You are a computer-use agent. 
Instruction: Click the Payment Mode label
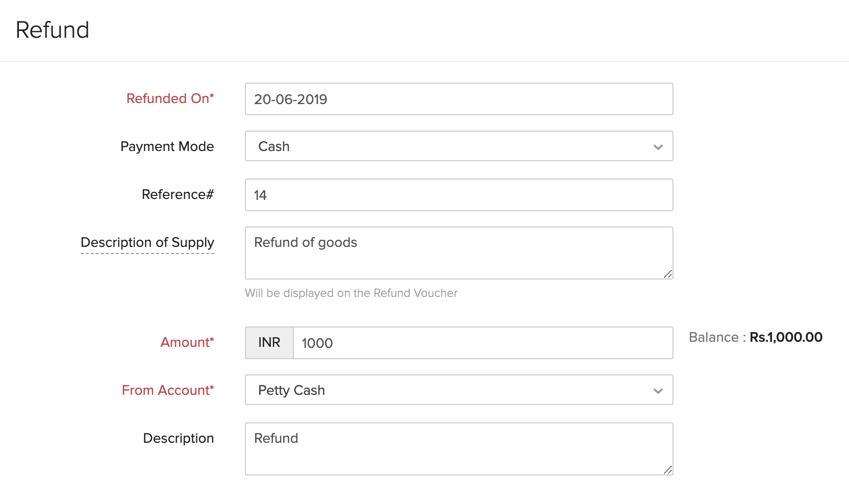pyautogui.click(x=167, y=146)
